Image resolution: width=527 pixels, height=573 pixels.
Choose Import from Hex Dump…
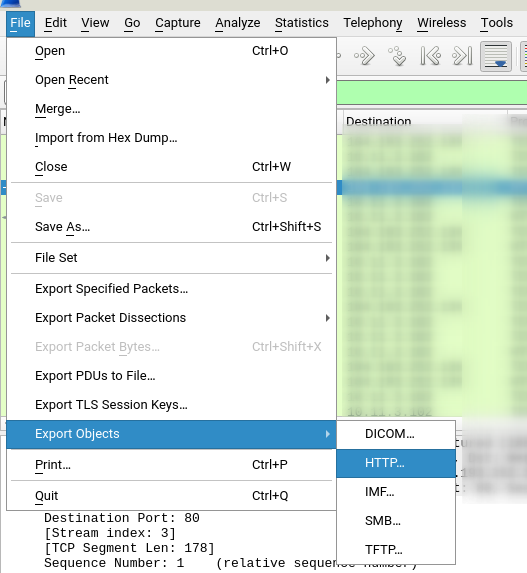click(x=171, y=138)
